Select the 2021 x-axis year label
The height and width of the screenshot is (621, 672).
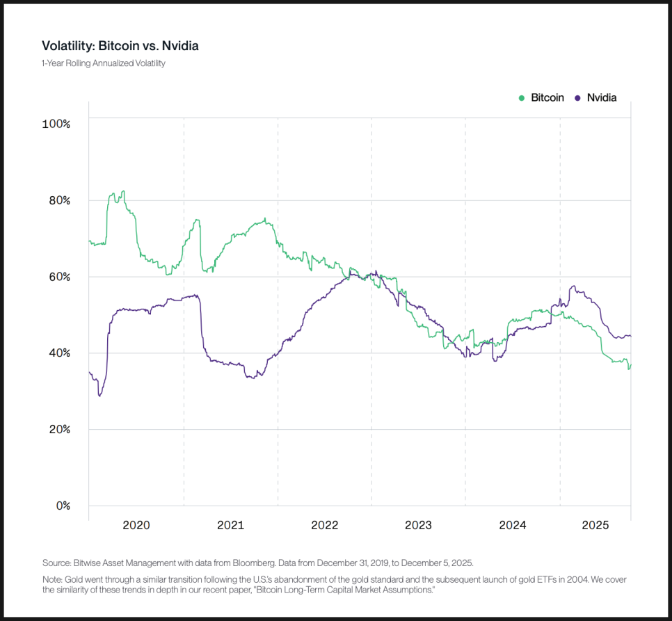click(230, 526)
